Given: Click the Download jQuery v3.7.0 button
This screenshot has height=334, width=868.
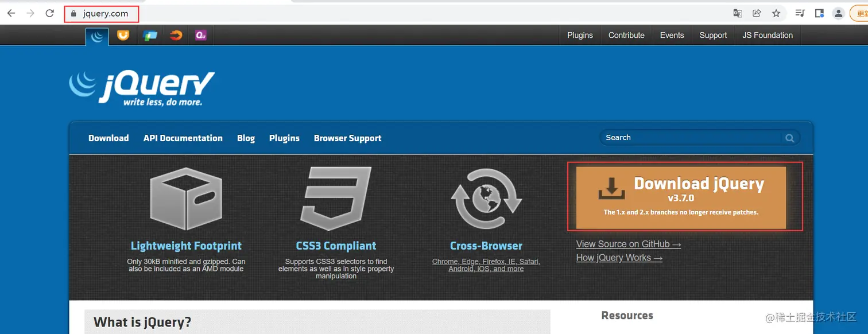Looking at the screenshot, I should click(681, 198).
